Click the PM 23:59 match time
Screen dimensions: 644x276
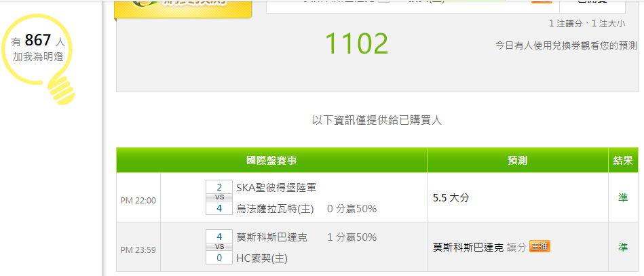coord(138,250)
